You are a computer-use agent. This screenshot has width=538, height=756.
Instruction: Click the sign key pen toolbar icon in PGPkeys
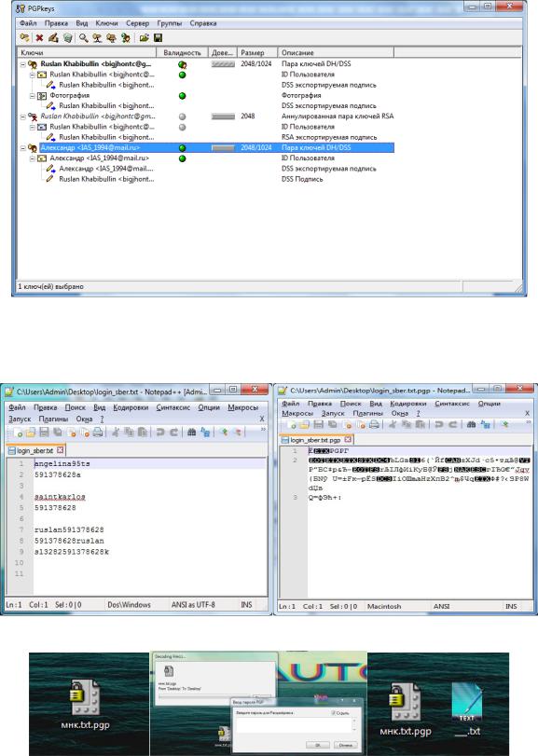click(x=53, y=37)
